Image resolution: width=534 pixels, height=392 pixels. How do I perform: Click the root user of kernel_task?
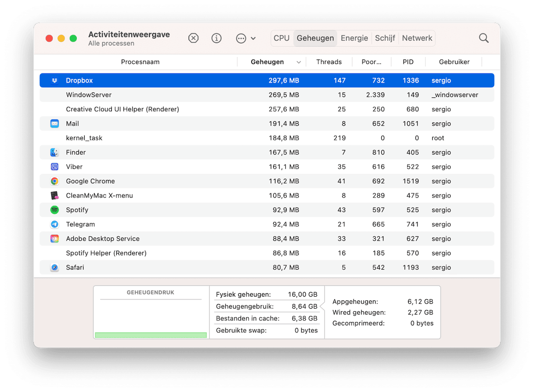438,138
